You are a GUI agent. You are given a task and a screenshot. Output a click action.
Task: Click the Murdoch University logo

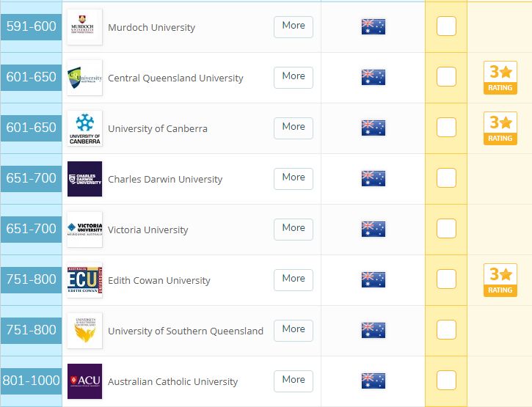pyautogui.click(x=84, y=27)
